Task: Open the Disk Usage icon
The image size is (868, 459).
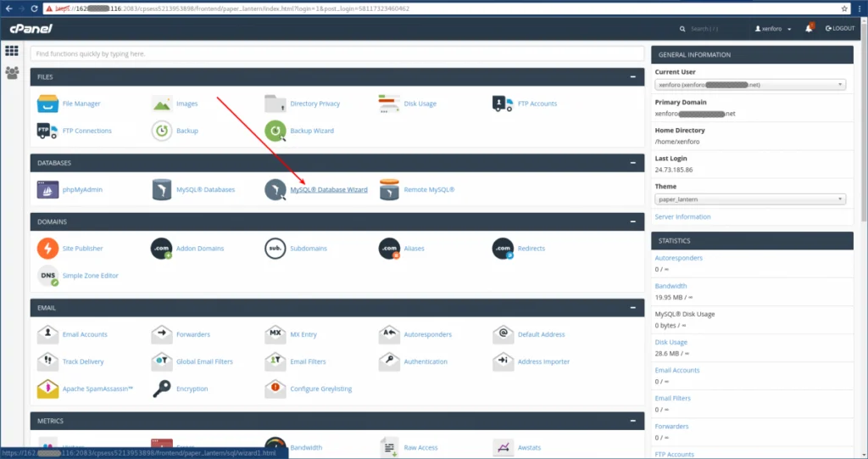Action: pos(389,104)
